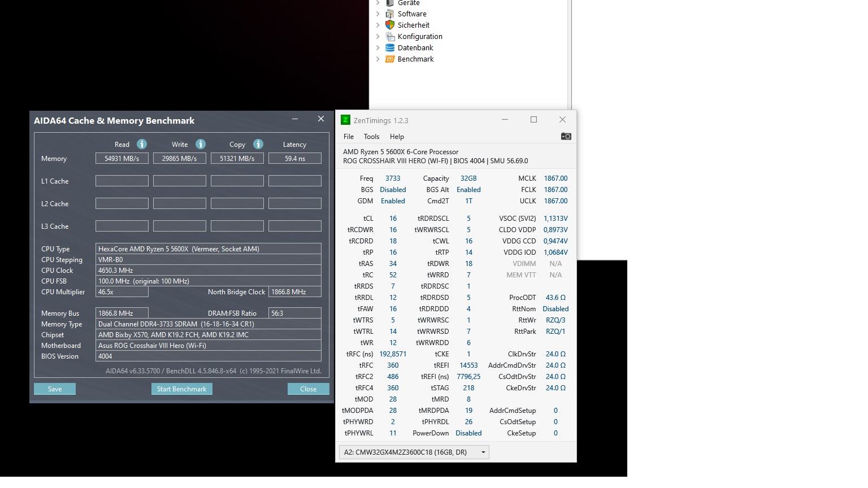Minimize the AIDA64 benchmark window

(295, 119)
